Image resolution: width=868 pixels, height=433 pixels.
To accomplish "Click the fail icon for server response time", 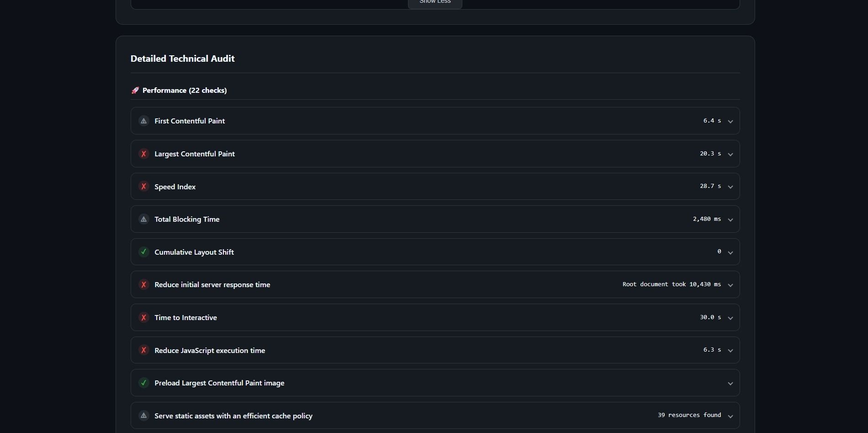I will click(143, 285).
